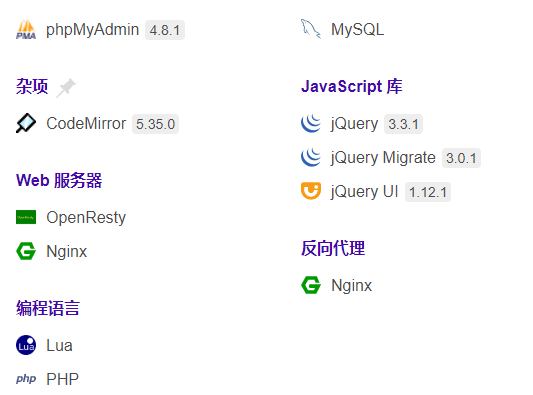Open the OpenResty technology link
Viewport: 533px width, 395px height.
[x=86, y=218]
